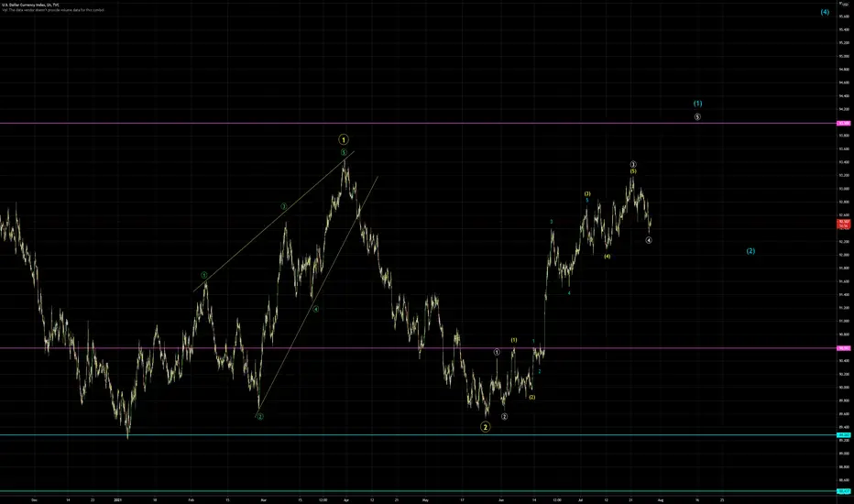Click the yellow (5) wave label
The height and width of the screenshot is (504, 854).
tap(633, 171)
